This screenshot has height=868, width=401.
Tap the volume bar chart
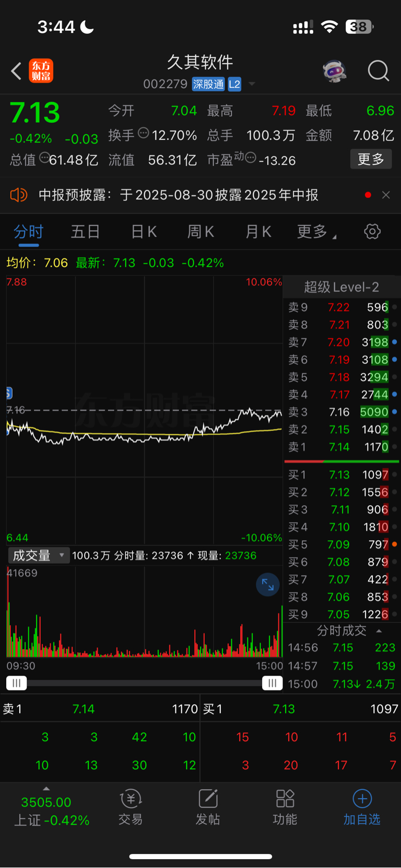click(x=144, y=611)
